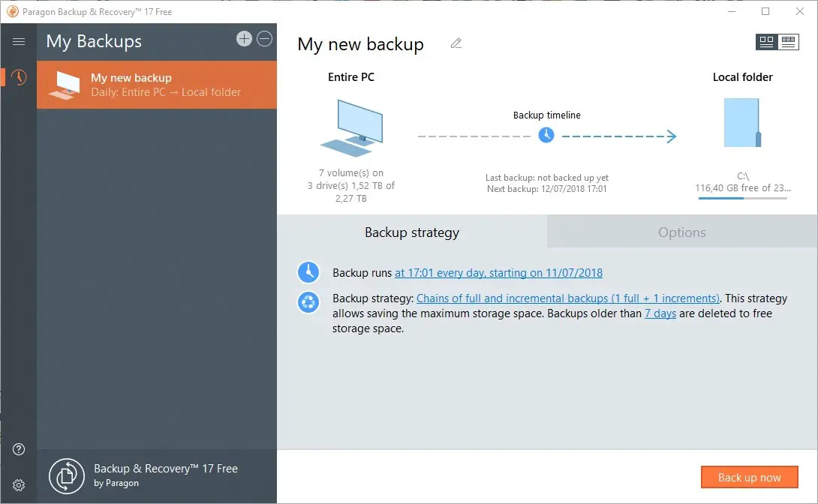818x504 pixels.
Task: Change the 7 days retention link
Action: [x=660, y=313]
